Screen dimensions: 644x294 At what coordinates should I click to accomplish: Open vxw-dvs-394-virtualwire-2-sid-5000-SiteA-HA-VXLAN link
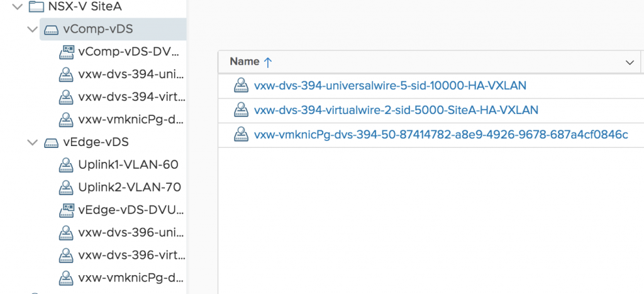point(396,110)
